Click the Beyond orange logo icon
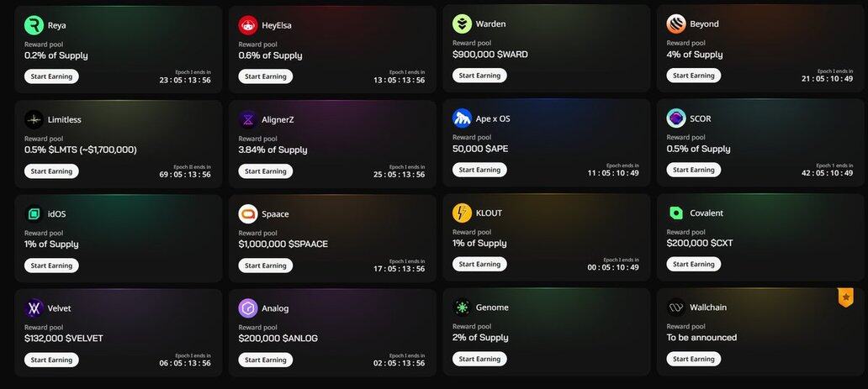Screen dimensions: 868x389 click(x=676, y=24)
